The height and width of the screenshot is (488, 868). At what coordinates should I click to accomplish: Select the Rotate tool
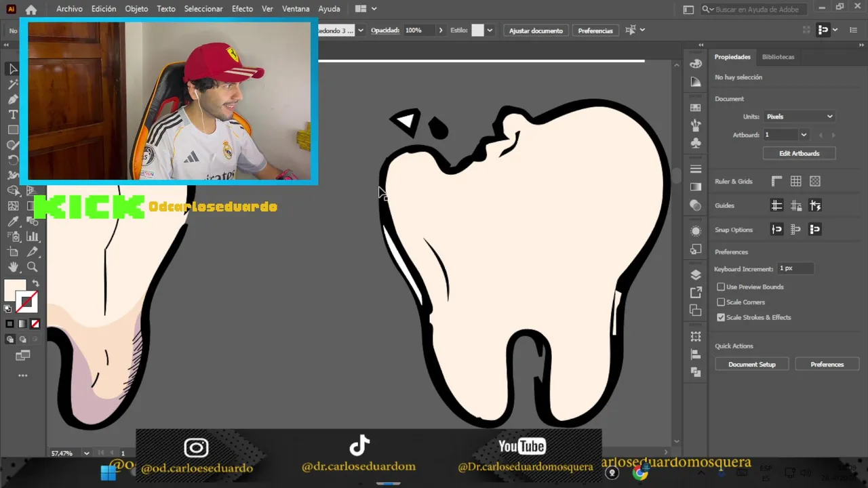coord(13,160)
